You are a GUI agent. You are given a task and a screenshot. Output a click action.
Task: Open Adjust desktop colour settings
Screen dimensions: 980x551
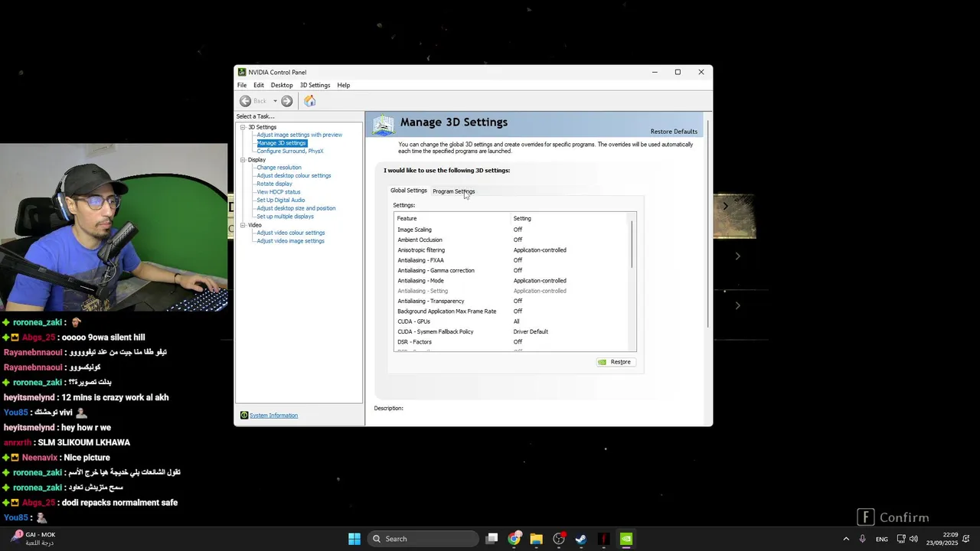coord(294,176)
